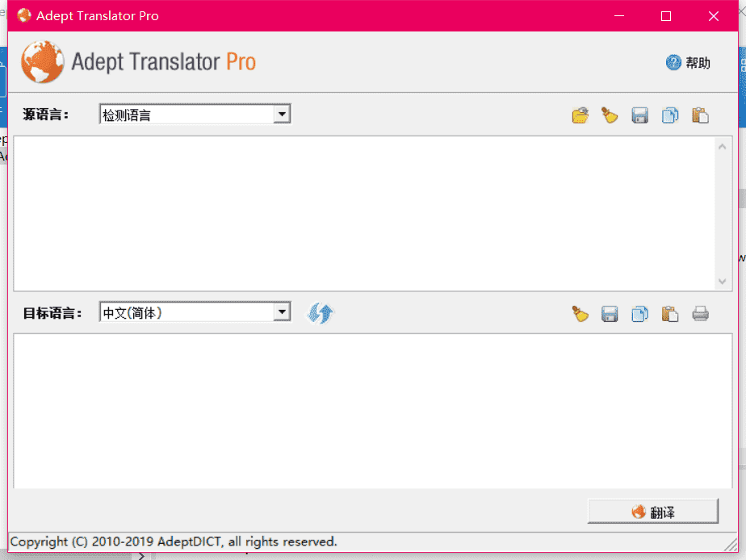Copy source text to clipboard
Screen dimensions: 746x560
tap(670, 115)
